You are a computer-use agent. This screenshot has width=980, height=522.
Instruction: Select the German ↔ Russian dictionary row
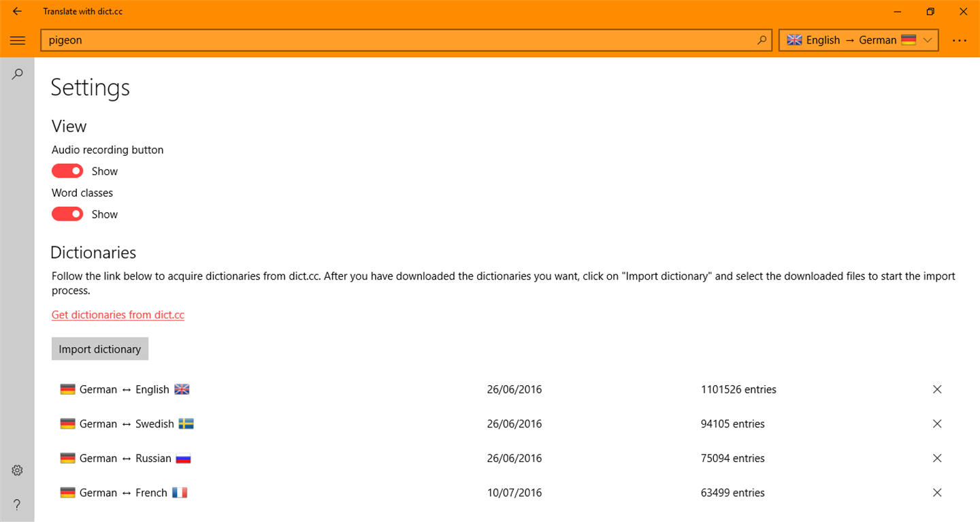tap(503, 458)
